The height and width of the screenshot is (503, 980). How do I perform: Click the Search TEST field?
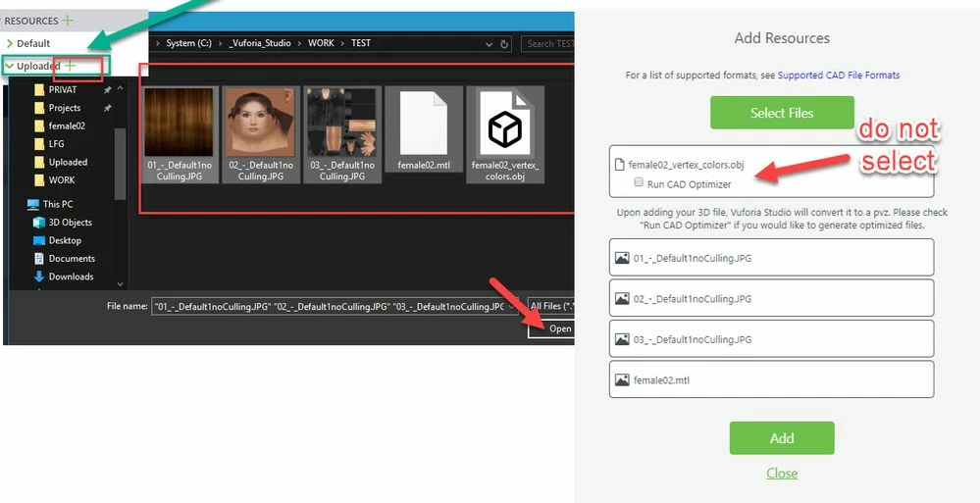click(548, 44)
